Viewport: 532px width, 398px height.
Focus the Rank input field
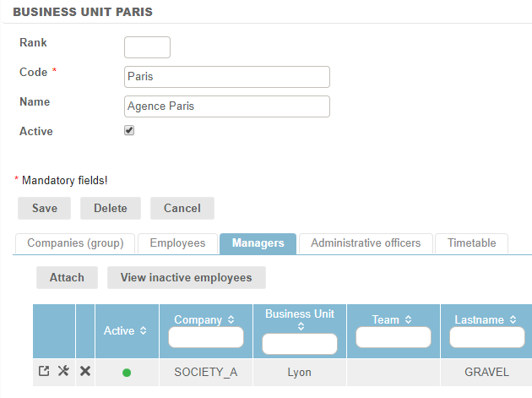[147, 47]
